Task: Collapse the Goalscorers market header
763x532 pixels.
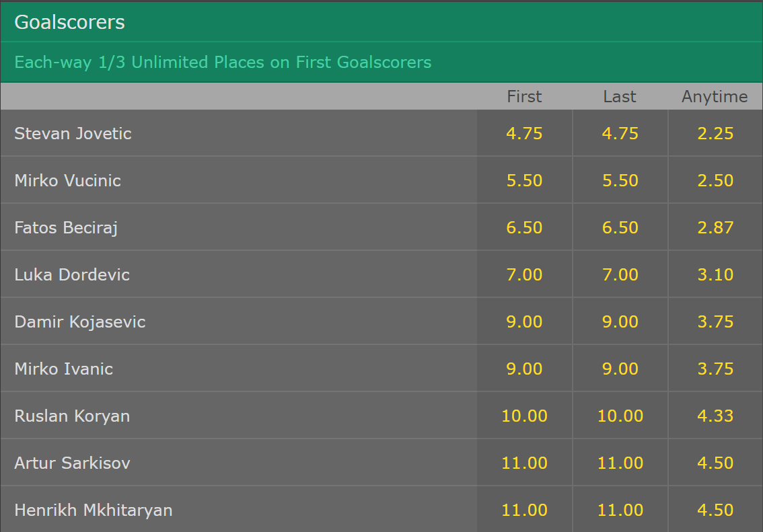Action: pyautogui.click(x=70, y=22)
